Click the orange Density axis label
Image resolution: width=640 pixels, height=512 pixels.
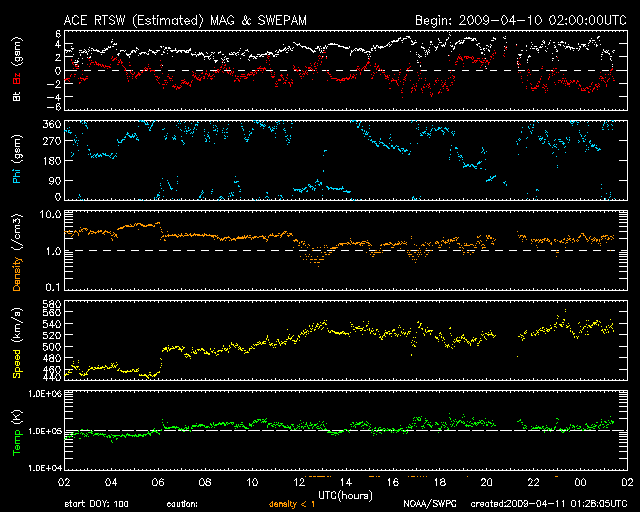point(17,250)
